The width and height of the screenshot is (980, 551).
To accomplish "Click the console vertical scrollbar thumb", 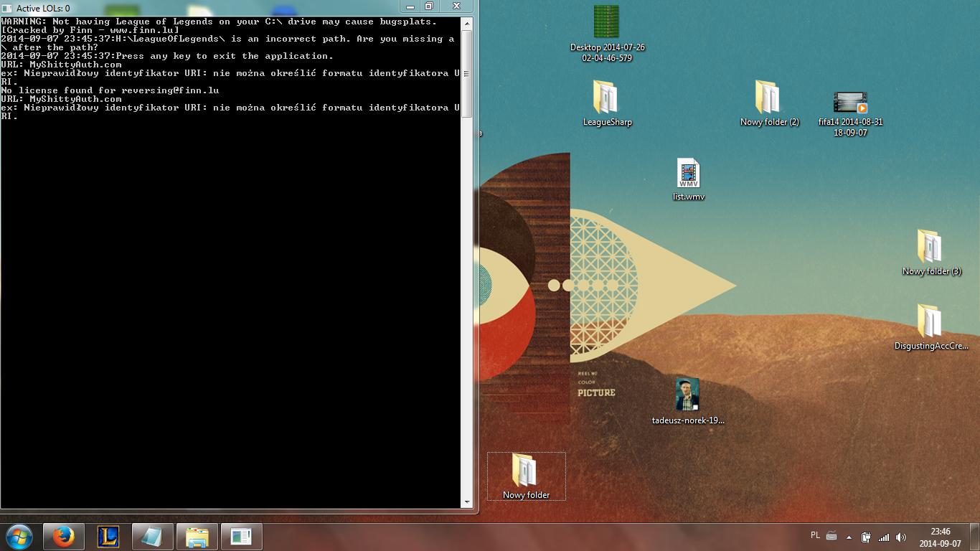I will click(467, 73).
